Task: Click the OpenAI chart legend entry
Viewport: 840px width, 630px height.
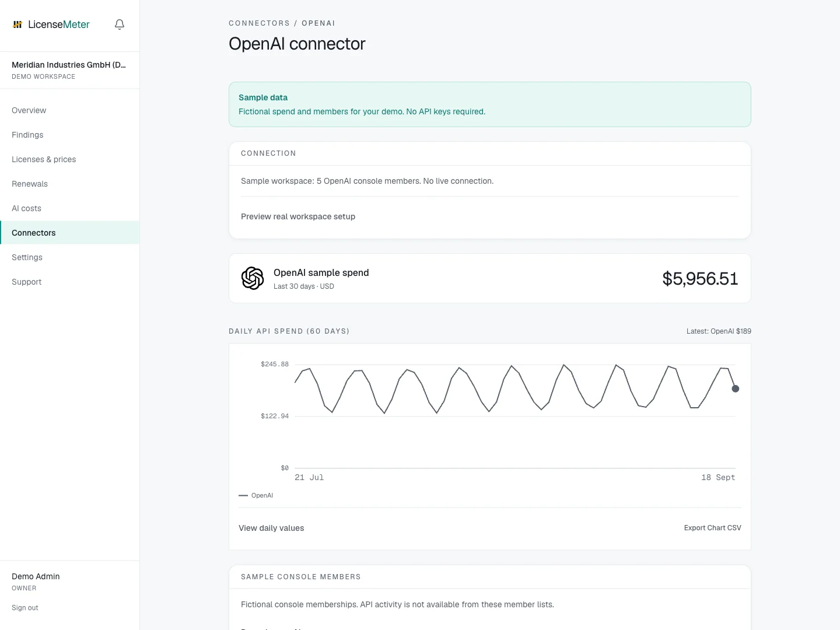Action: [256, 495]
